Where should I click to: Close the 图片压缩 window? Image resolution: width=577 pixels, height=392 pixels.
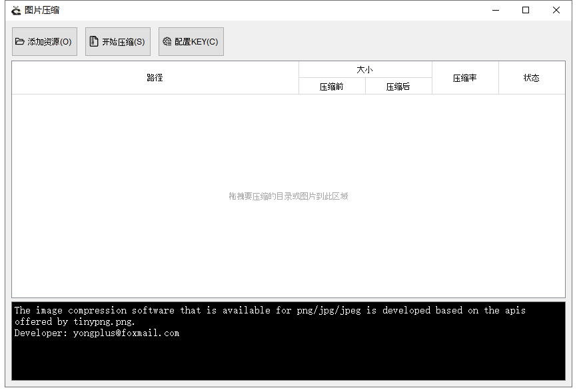point(556,10)
